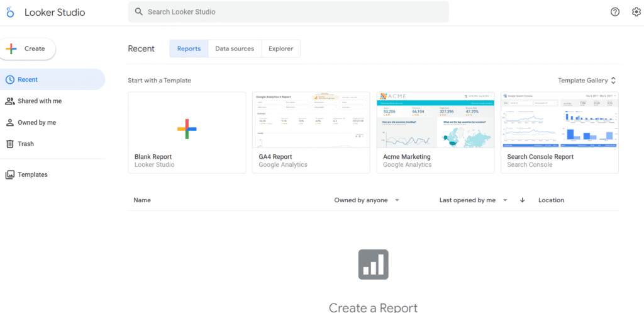
Task: Open the GA4 Report template thumbnail
Action: point(311,120)
